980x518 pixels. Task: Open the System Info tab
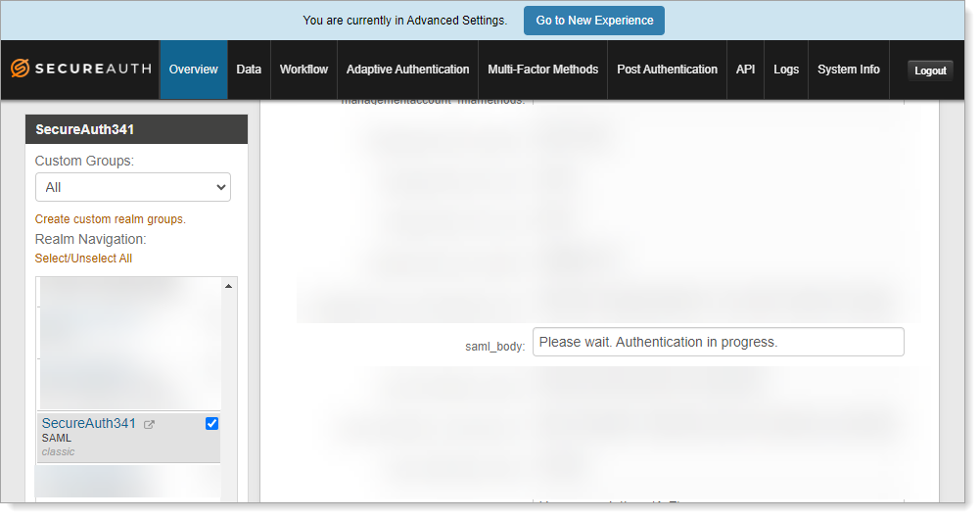pyautogui.click(x=849, y=70)
